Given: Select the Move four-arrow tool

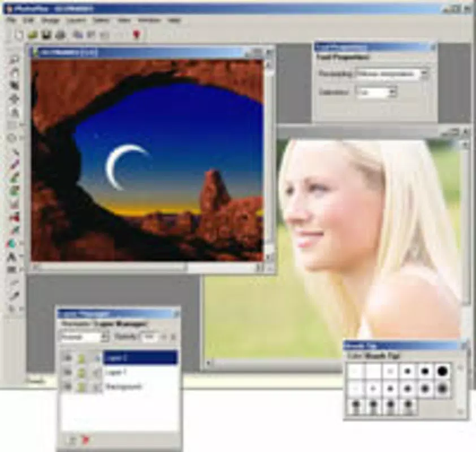Looking at the screenshot, I should 14,98.
